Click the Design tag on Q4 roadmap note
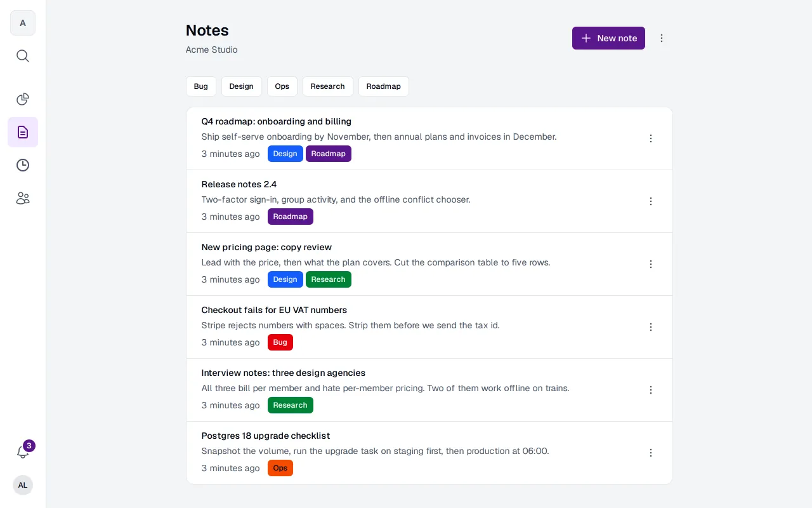The width and height of the screenshot is (812, 508). click(285, 154)
